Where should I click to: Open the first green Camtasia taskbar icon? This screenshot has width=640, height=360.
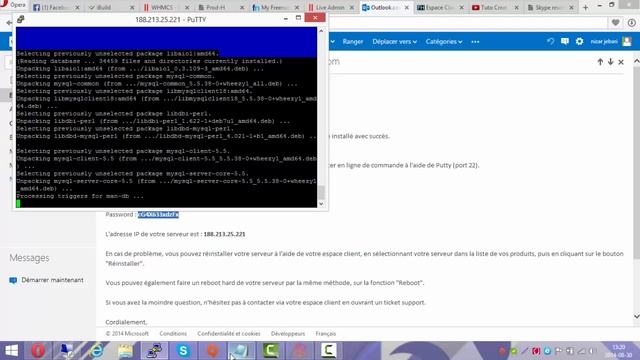(270, 351)
